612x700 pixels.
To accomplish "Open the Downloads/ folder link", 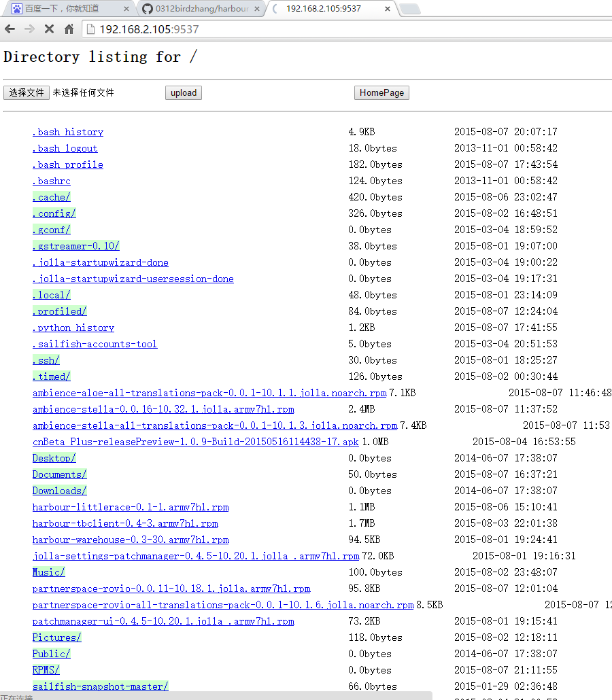I will (x=60, y=491).
